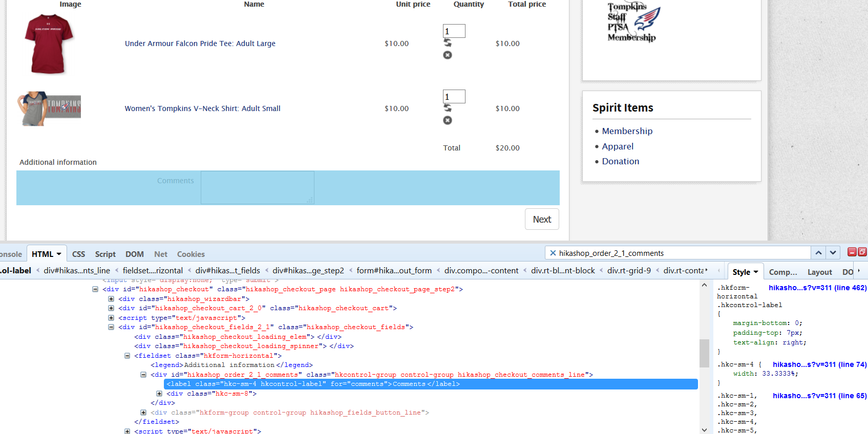Click side panel tabs overflow arrow
This screenshot has width=868, height=434.
(x=859, y=271)
